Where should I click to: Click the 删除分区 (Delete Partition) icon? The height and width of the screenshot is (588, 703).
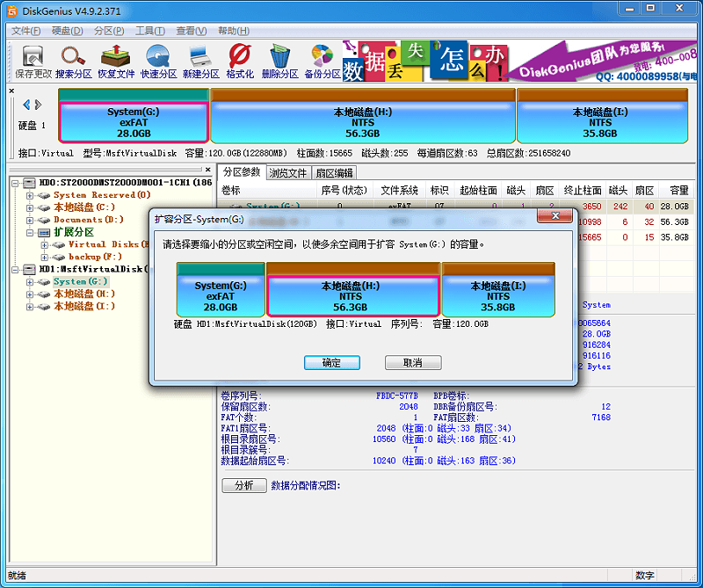pos(279,60)
